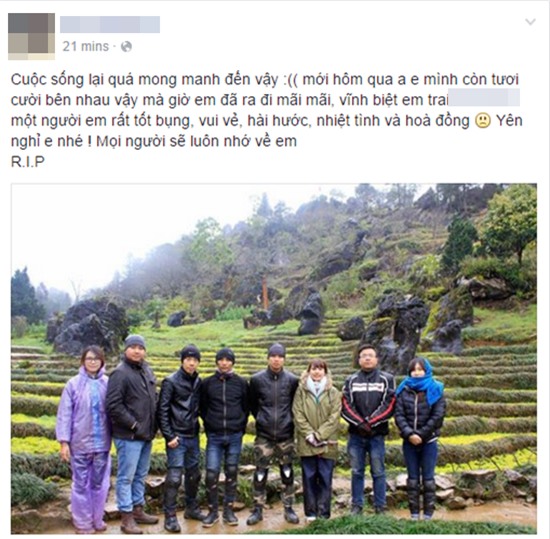Click blurred tagged name after "em trai"
The width and height of the screenshot is (550, 539).
[484, 97]
